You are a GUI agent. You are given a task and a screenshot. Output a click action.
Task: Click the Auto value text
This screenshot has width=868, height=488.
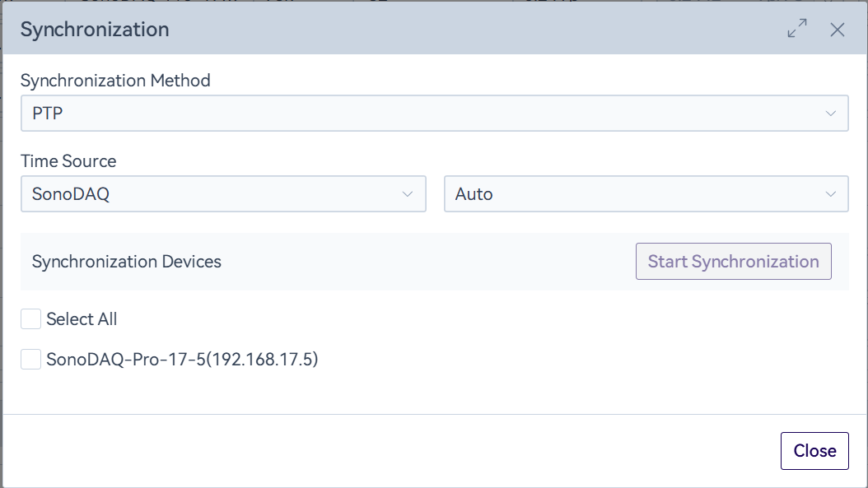(474, 194)
